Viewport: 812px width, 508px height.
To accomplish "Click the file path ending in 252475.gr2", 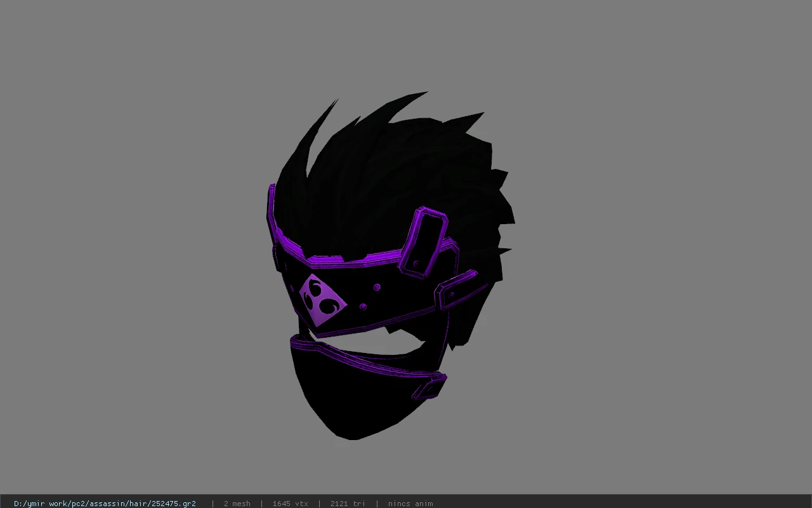I will tap(105, 504).
